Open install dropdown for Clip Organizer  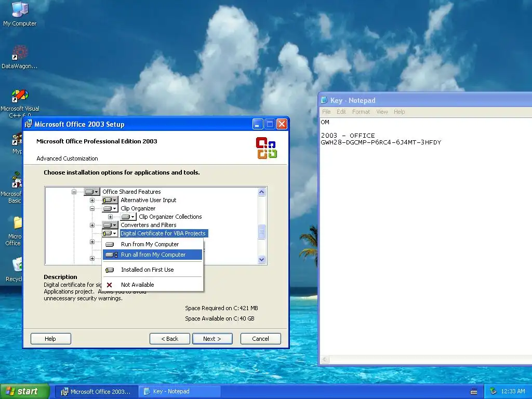point(110,208)
